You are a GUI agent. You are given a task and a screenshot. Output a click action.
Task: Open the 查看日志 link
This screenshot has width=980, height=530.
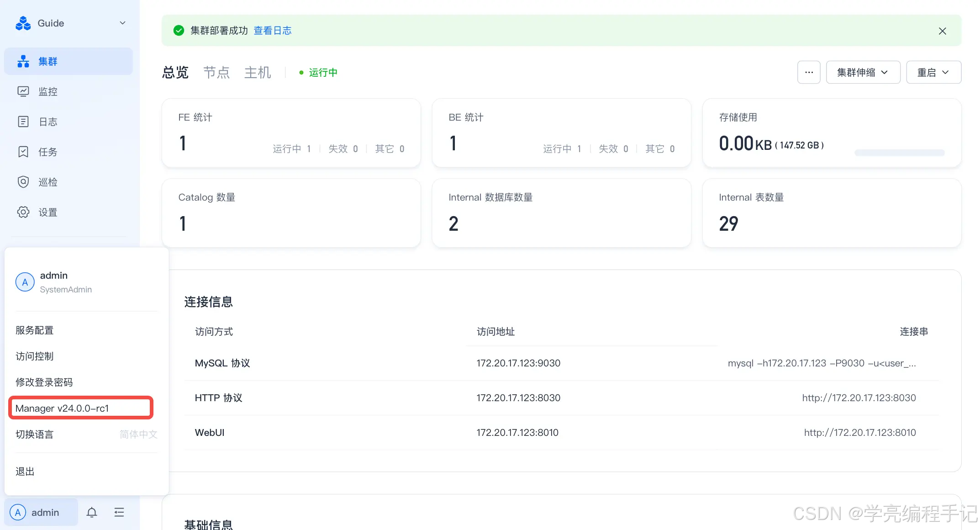pyautogui.click(x=273, y=31)
